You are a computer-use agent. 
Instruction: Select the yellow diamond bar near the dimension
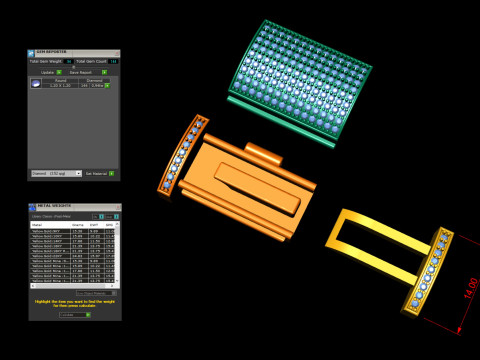[428, 272]
